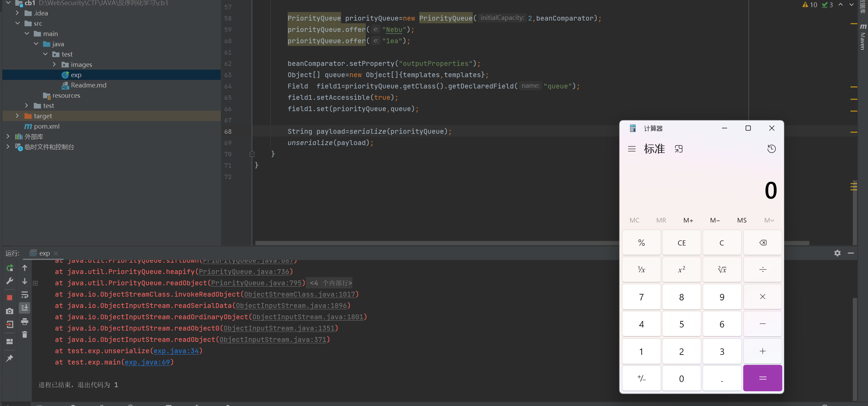Open the exp.java:34 stack trace link
Screen dimensions: 868x406
pyautogui.click(x=176, y=351)
